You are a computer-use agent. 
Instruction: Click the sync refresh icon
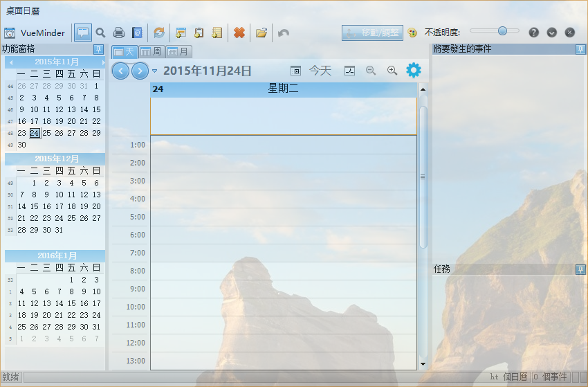(x=159, y=33)
